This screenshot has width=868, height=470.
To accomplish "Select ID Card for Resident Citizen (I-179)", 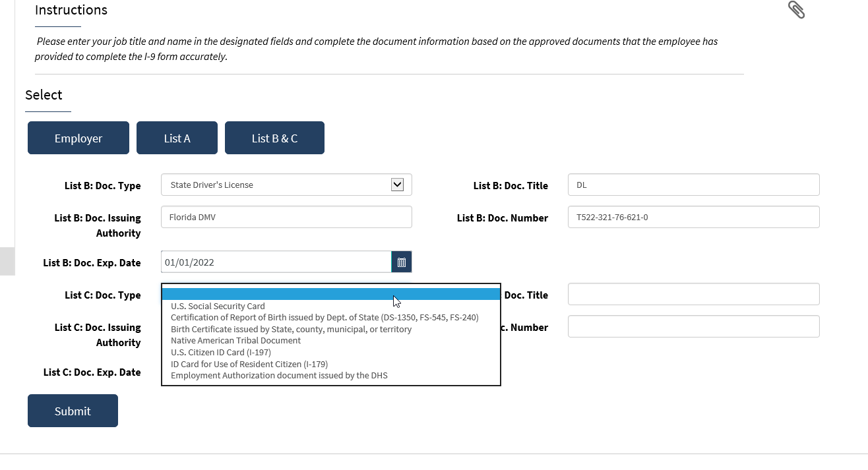I will click(331, 364).
